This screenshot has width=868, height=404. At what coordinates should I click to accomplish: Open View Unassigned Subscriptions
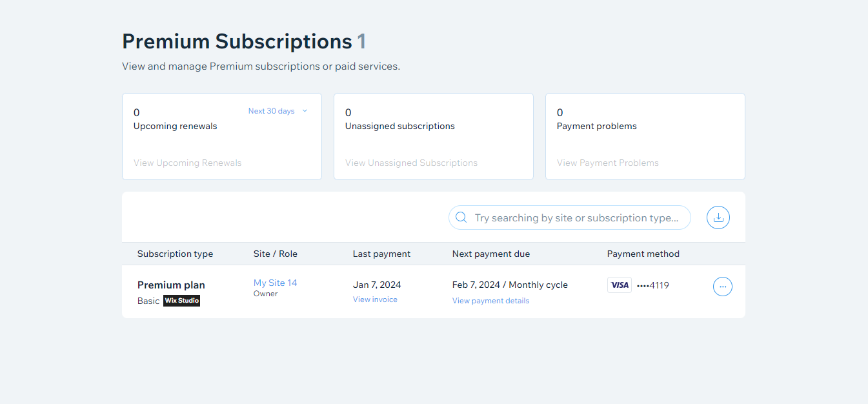tap(411, 163)
